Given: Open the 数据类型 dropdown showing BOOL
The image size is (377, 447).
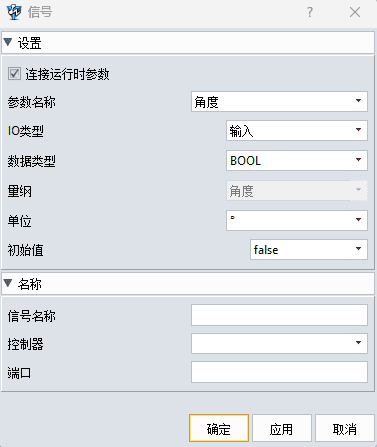Looking at the screenshot, I should tap(297, 160).
